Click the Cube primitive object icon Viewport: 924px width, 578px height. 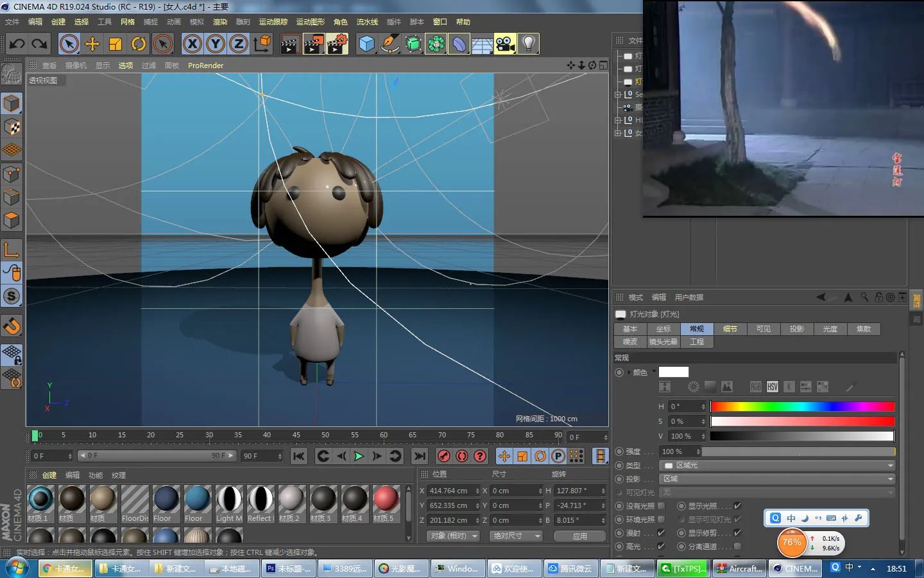(x=367, y=44)
